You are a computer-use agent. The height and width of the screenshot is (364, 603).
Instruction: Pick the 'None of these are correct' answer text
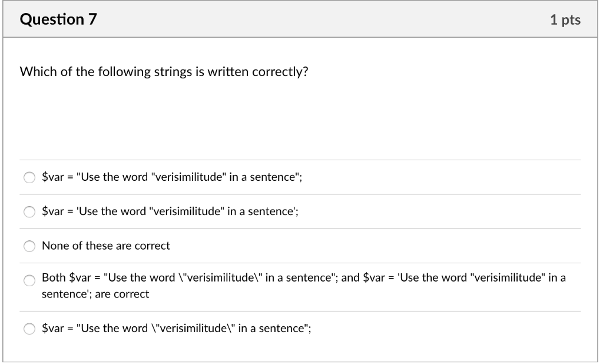tap(105, 246)
